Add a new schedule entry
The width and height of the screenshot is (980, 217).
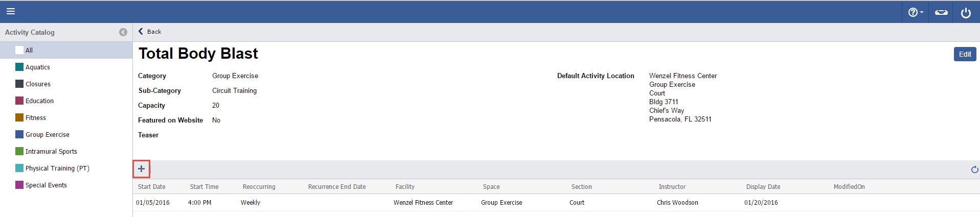[x=142, y=169]
